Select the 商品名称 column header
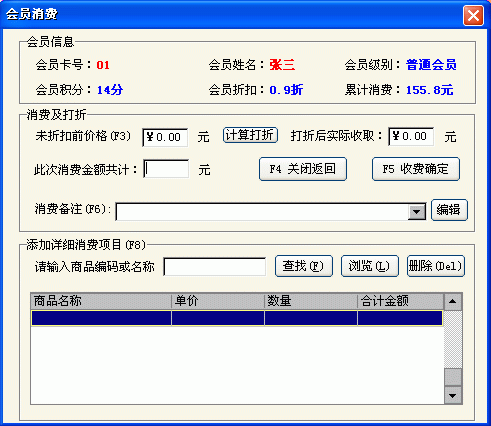Viewport: 491px width, 426px height. point(101,301)
